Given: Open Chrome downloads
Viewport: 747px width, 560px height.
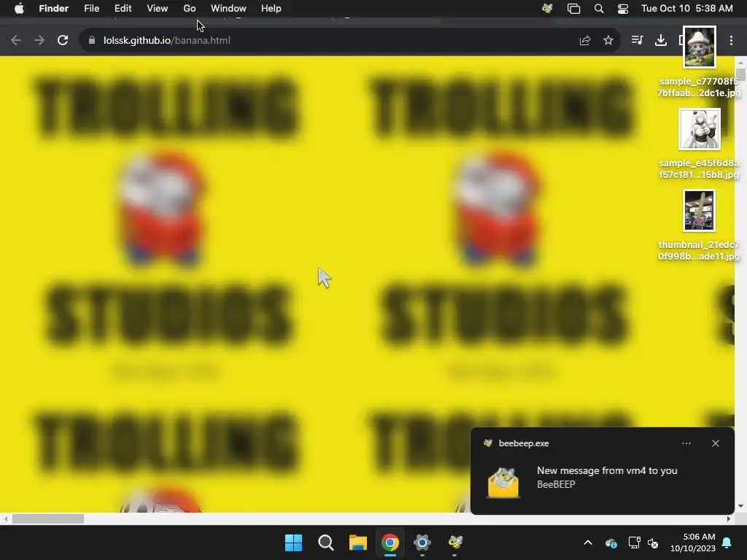Looking at the screenshot, I should pyautogui.click(x=661, y=41).
